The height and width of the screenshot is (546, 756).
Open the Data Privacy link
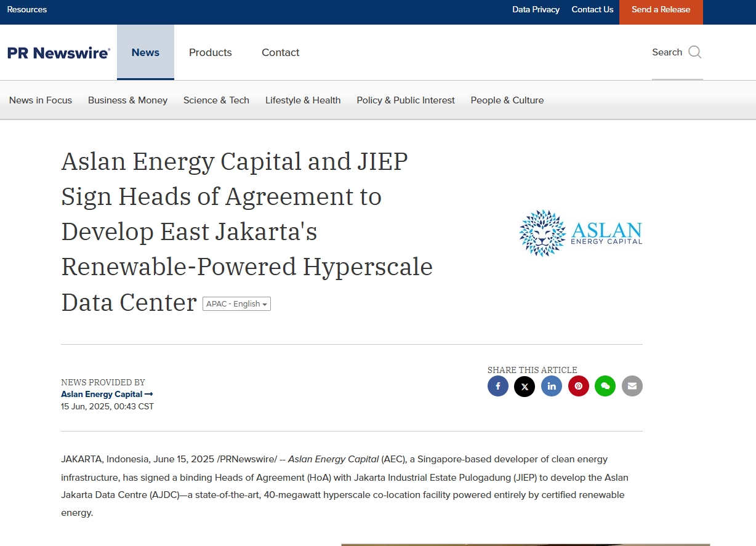tap(536, 9)
